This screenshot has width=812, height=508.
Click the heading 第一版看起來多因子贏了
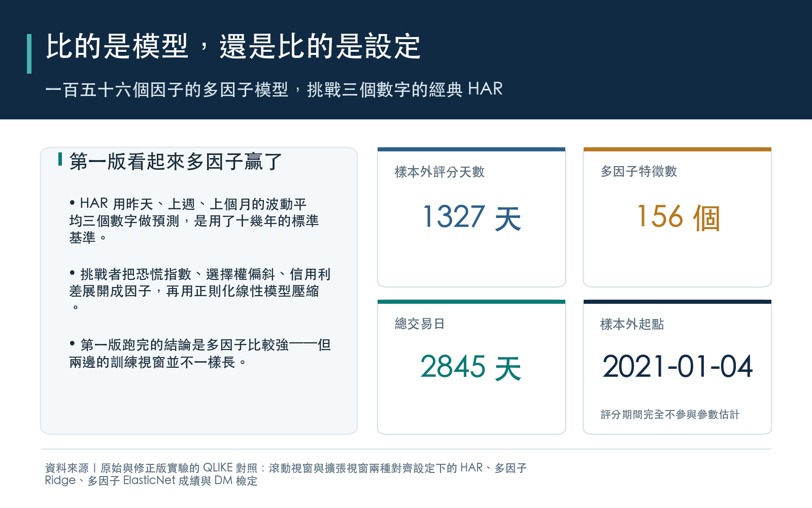coord(176,162)
